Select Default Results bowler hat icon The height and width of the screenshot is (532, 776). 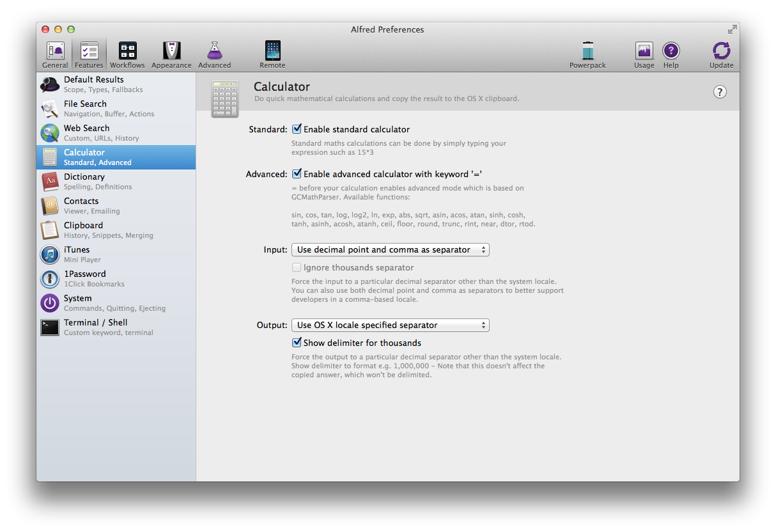tap(50, 84)
